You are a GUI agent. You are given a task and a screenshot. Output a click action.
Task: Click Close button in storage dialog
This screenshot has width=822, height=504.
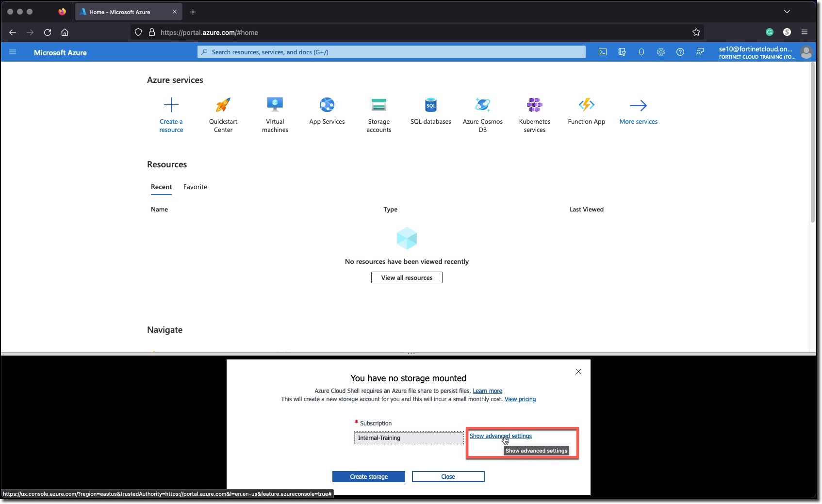click(x=448, y=477)
